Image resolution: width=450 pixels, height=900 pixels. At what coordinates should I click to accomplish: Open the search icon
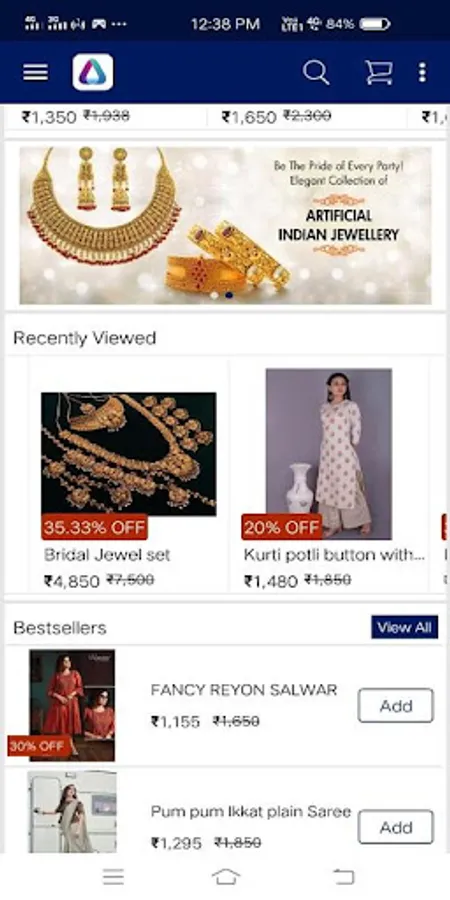pos(316,72)
